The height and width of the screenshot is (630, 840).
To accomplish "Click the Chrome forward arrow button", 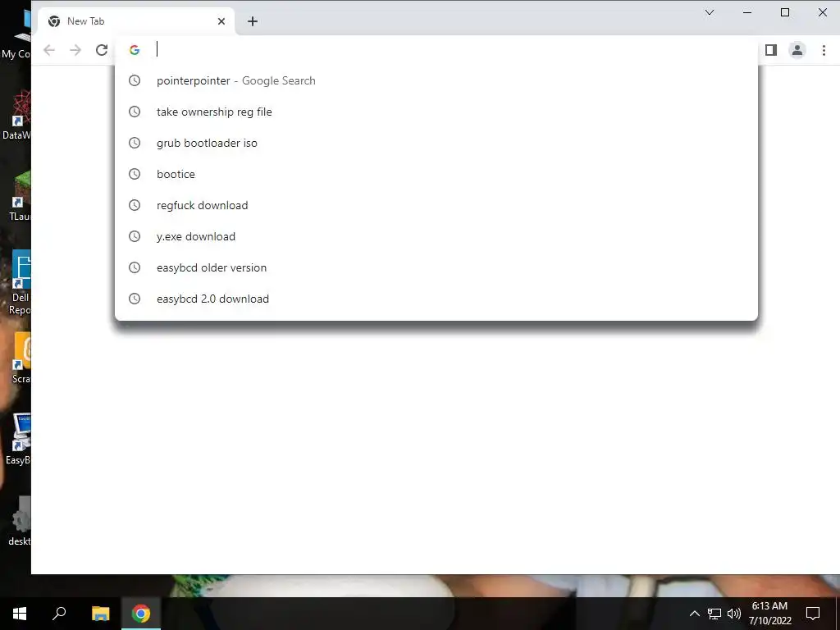I will [75, 50].
